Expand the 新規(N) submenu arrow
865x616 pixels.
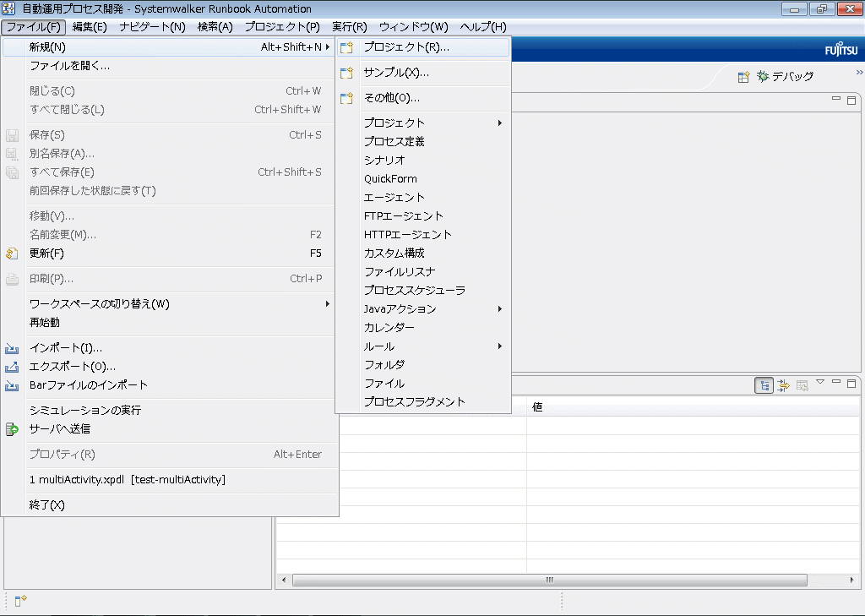[328, 47]
